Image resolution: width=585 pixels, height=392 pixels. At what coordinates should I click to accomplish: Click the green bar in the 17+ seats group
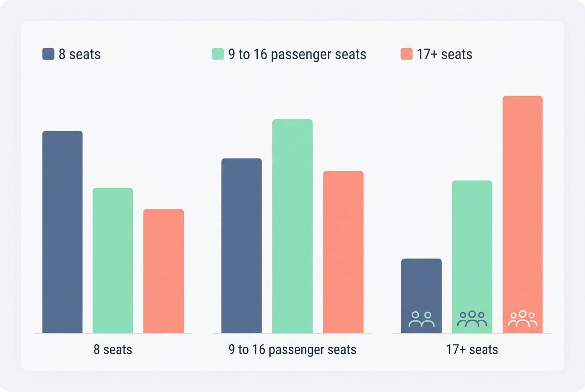pyautogui.click(x=472, y=245)
